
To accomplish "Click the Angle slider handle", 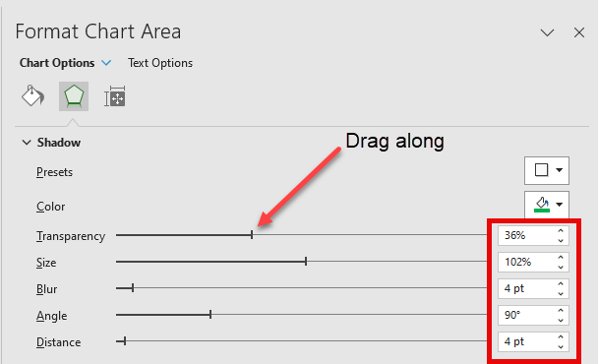I will point(210,315).
